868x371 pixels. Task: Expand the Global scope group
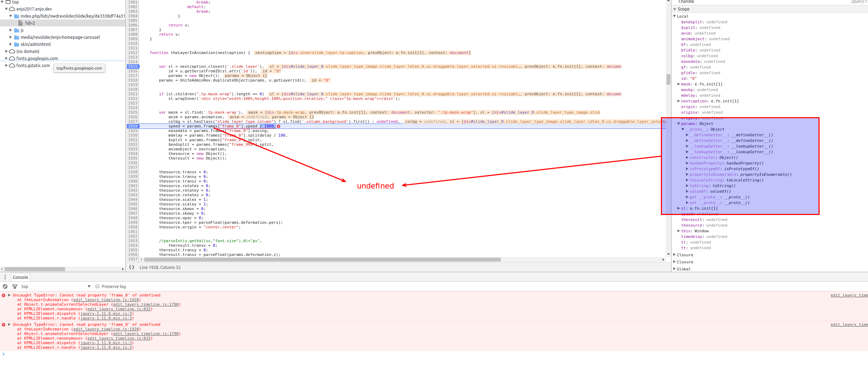pyautogui.click(x=675, y=269)
